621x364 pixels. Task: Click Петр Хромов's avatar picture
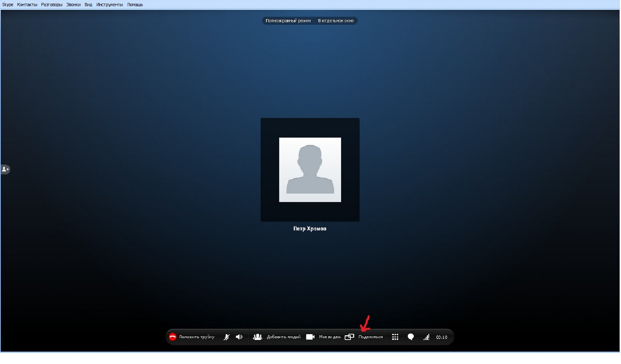310,170
